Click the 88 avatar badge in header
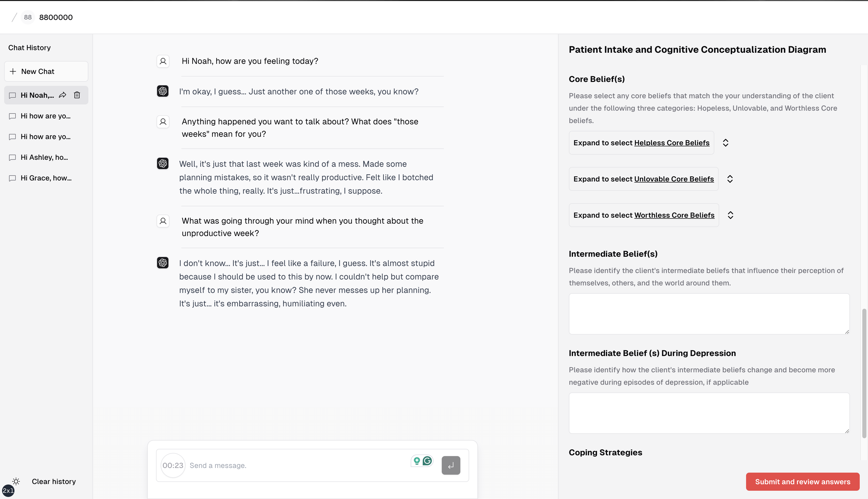The height and width of the screenshot is (499, 868). (x=28, y=17)
